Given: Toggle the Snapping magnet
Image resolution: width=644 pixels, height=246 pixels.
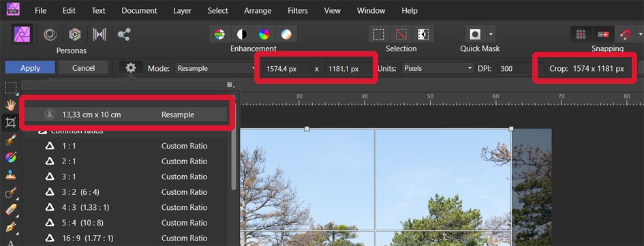Looking at the screenshot, I should click(626, 35).
